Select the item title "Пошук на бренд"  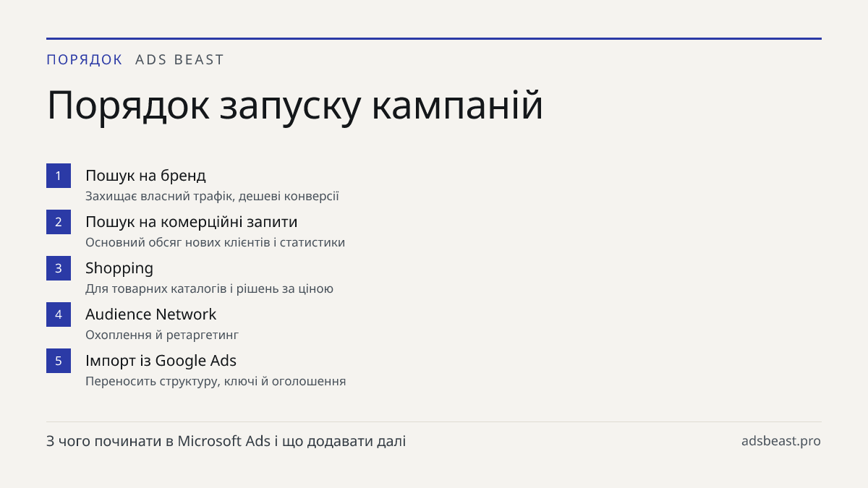(145, 176)
